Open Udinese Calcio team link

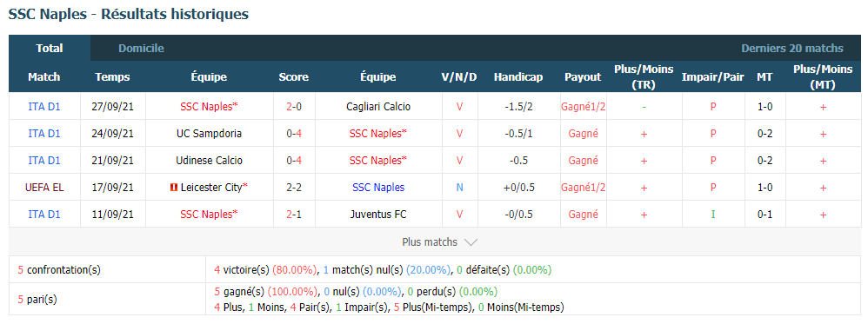tap(210, 161)
